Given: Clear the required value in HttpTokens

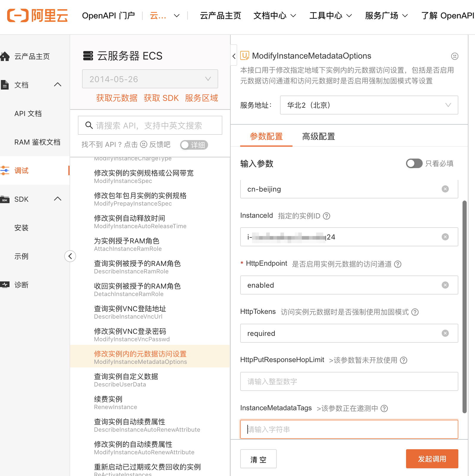Looking at the screenshot, I should [x=445, y=333].
